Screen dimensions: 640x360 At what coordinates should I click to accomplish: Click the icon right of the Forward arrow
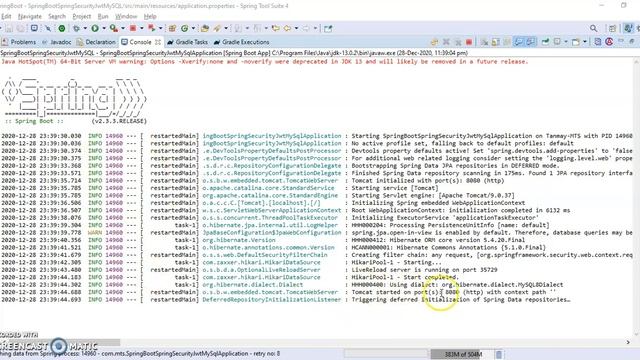(327, 28)
